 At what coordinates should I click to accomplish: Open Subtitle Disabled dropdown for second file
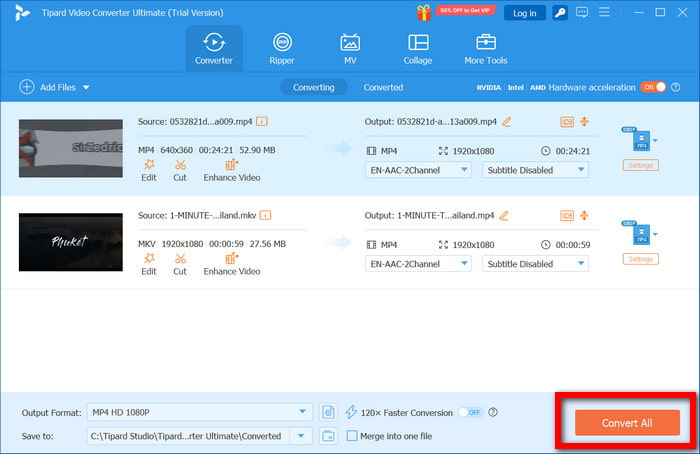[x=535, y=264]
